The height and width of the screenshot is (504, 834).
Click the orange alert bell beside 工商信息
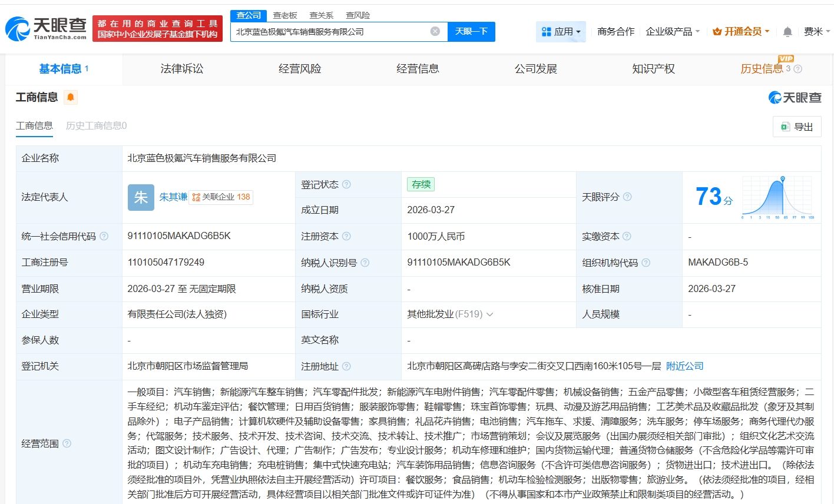click(71, 97)
